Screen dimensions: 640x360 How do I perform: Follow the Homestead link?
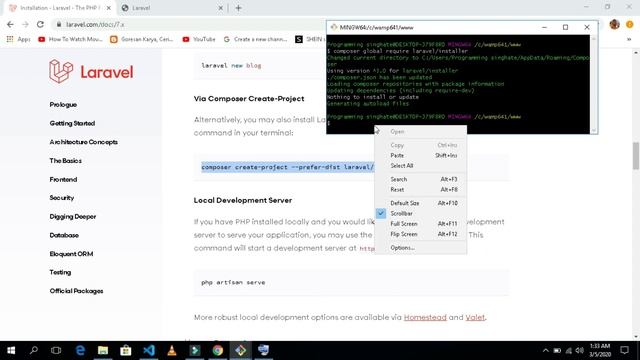[425, 317]
